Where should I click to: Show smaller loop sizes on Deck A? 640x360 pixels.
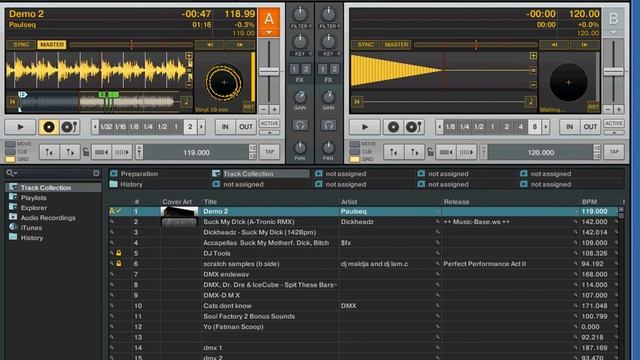95,127
